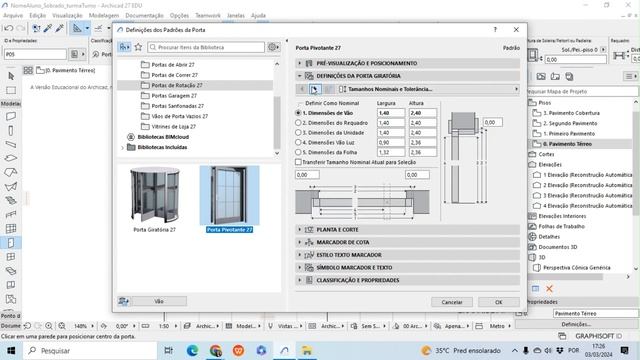640x360 pixels.
Task: Check Transferir Tamanho Nominal Atual para Seleção
Action: 298,162
